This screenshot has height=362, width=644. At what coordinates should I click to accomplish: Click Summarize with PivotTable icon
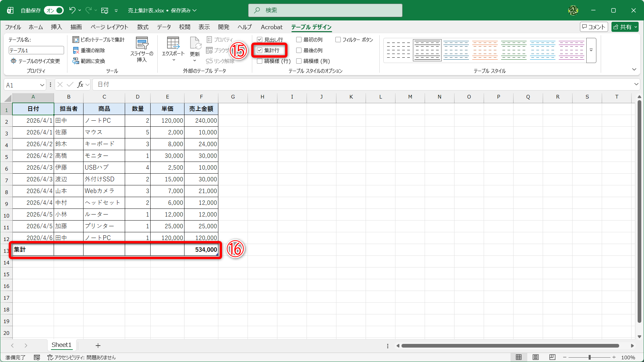tap(76, 40)
